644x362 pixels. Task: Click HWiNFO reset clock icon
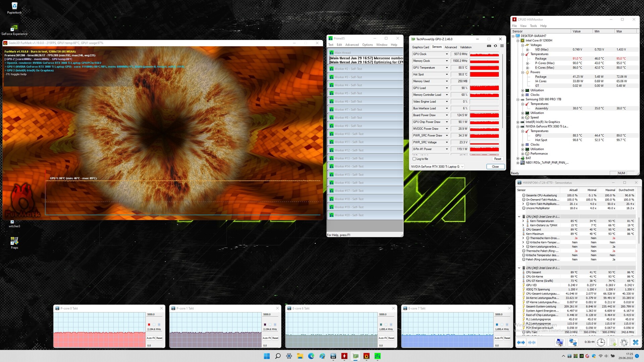click(x=601, y=342)
